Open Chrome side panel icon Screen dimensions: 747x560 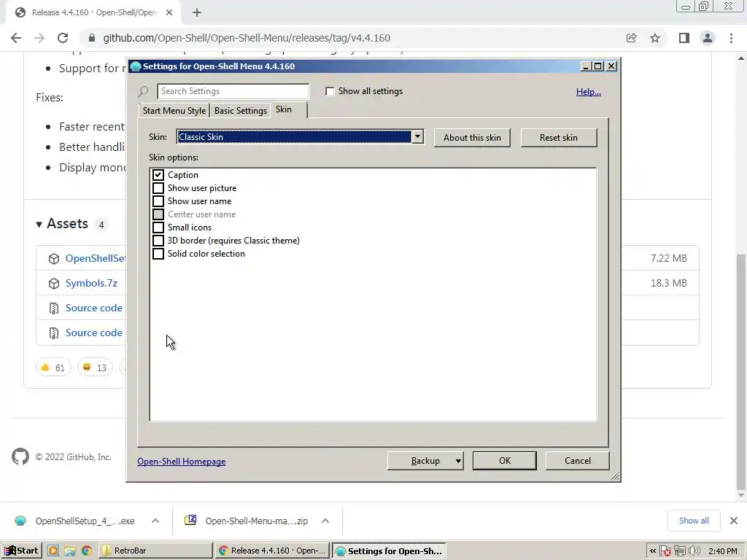point(684,38)
